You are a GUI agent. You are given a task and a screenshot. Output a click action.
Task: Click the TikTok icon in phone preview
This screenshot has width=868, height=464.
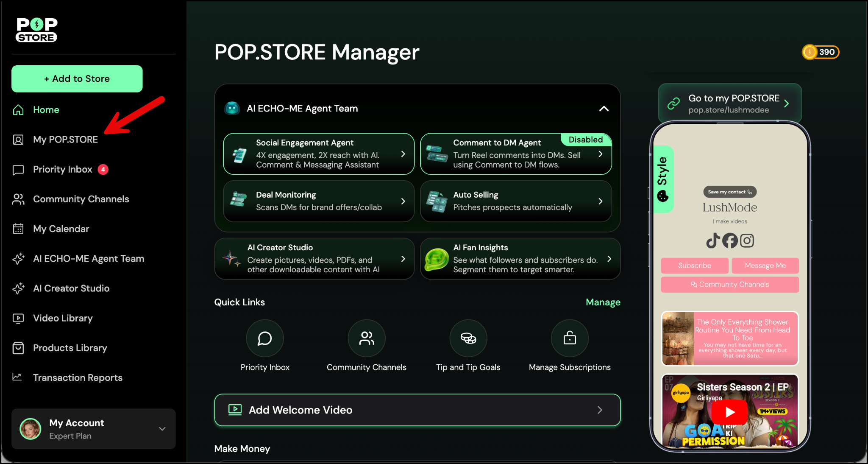point(713,240)
